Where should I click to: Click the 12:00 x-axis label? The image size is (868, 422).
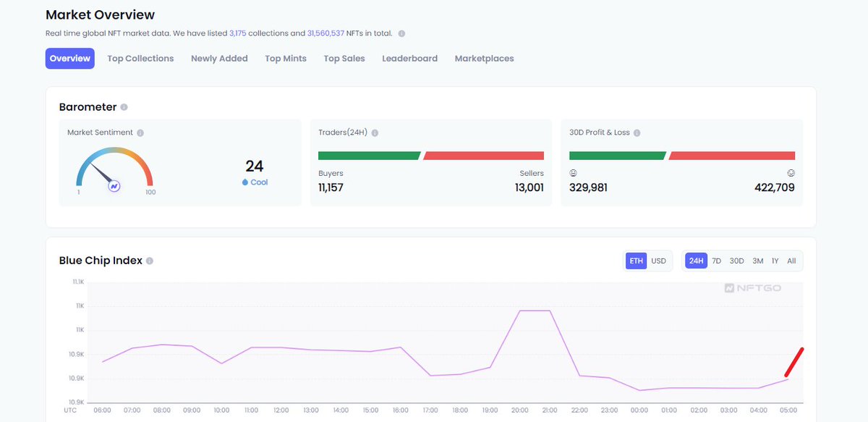[x=281, y=410]
